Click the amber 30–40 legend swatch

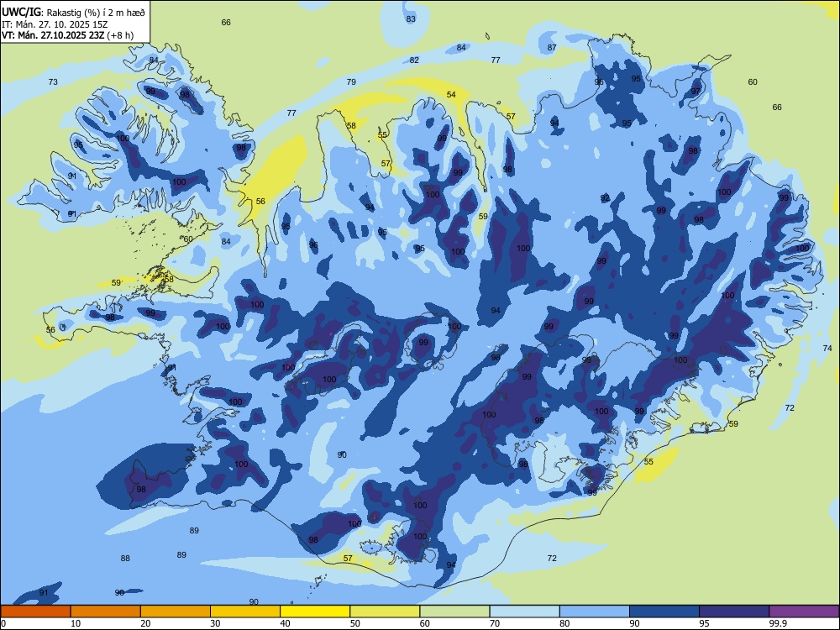(245, 612)
